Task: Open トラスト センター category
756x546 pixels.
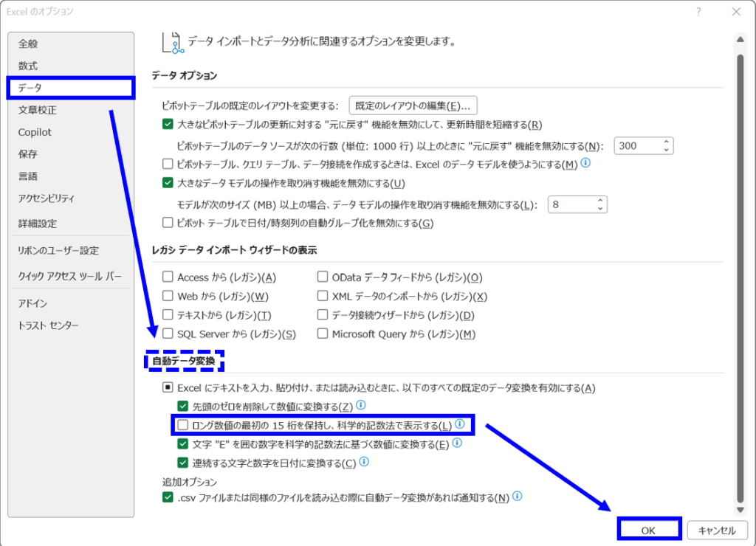Action: tap(71, 326)
